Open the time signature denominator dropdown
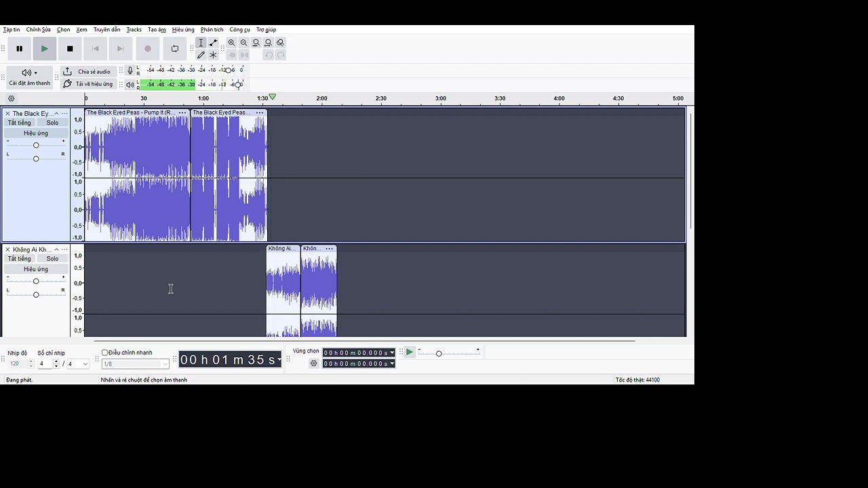 coord(78,364)
